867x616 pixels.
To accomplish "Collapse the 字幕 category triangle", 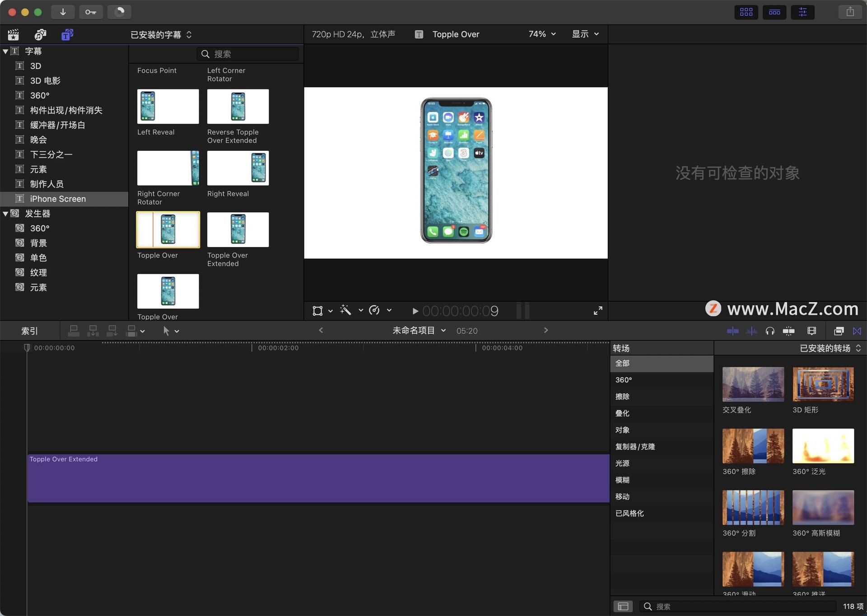I will [5, 51].
